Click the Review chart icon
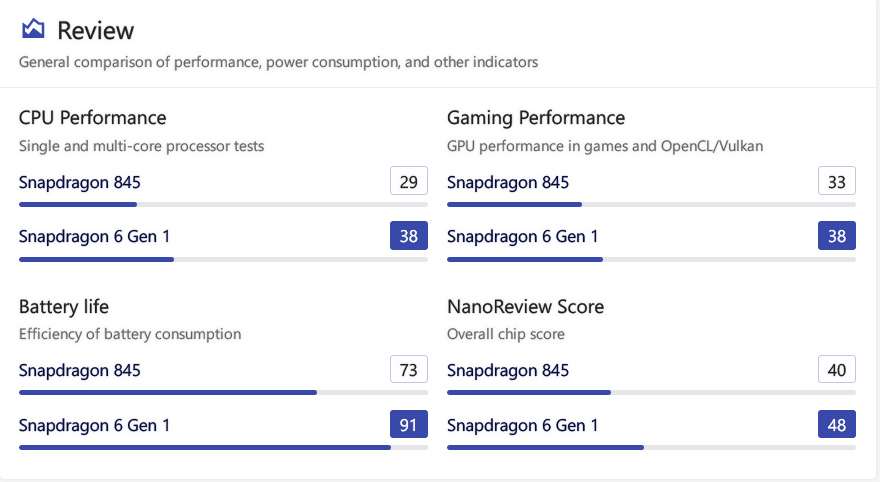The image size is (880, 482). coord(33,30)
